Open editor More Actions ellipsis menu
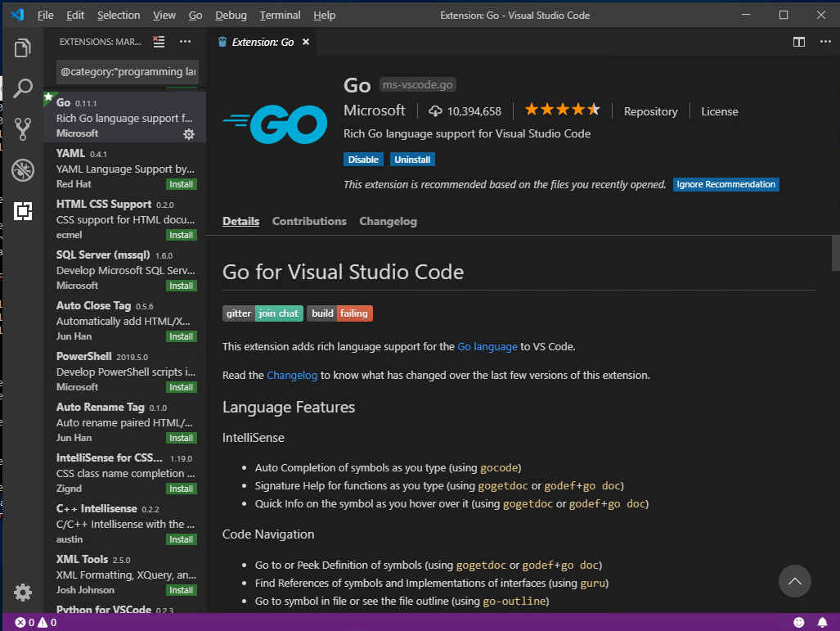This screenshot has width=840, height=631. [825, 42]
